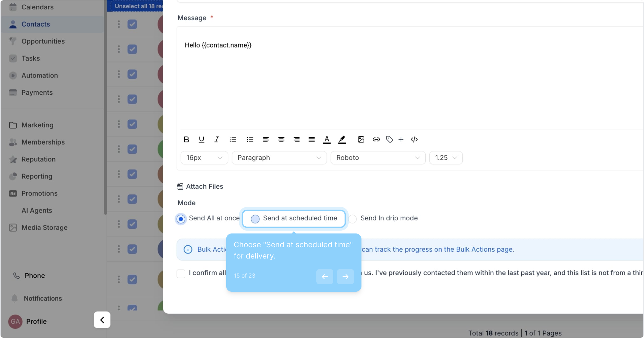
Task: Click the italic formatting icon
Action: coord(216,140)
